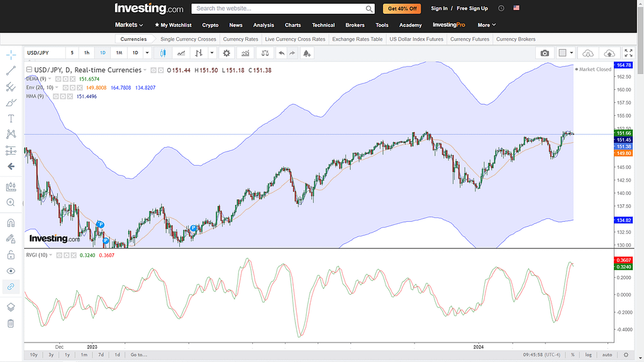This screenshot has height=362, width=644.
Task: Take a chart snapshot with camera icon
Action: [x=545, y=53]
